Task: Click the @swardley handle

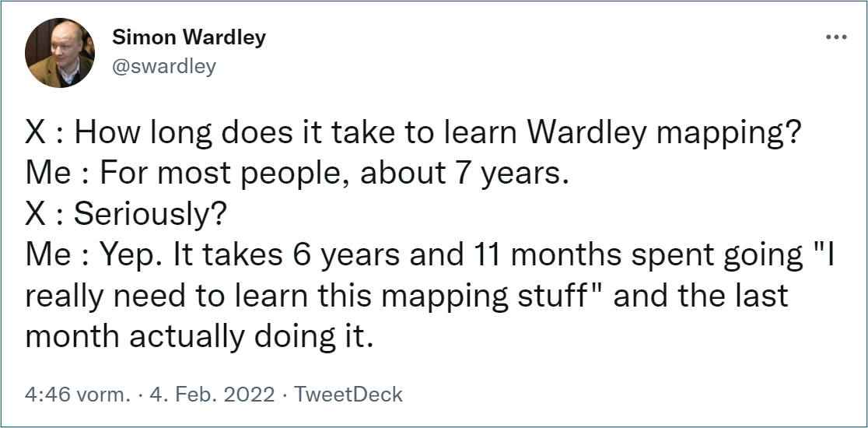Action: point(164,66)
